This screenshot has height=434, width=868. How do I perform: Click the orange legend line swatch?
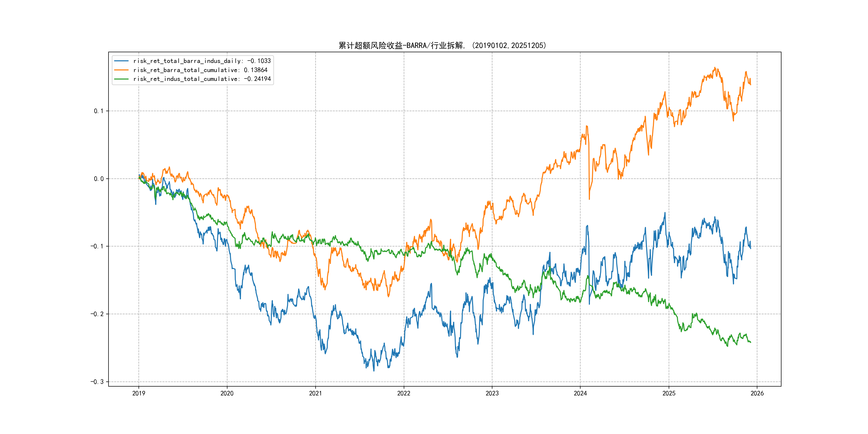click(121, 70)
